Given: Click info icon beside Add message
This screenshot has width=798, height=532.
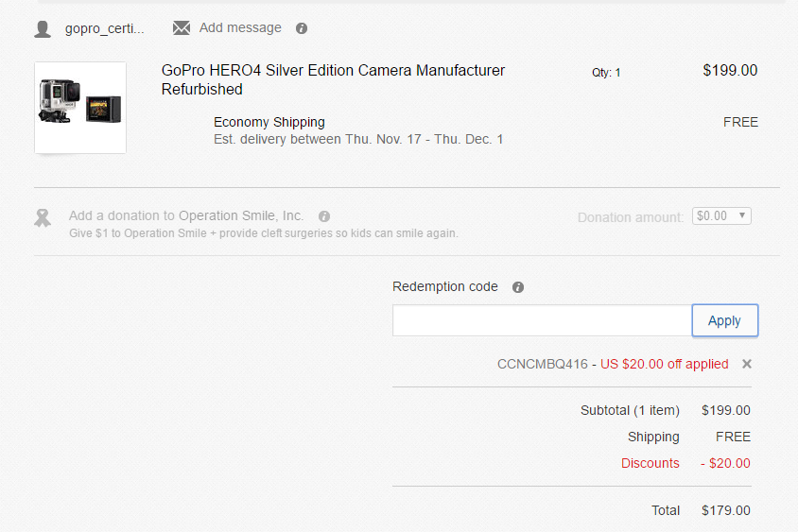Looking at the screenshot, I should point(302,28).
